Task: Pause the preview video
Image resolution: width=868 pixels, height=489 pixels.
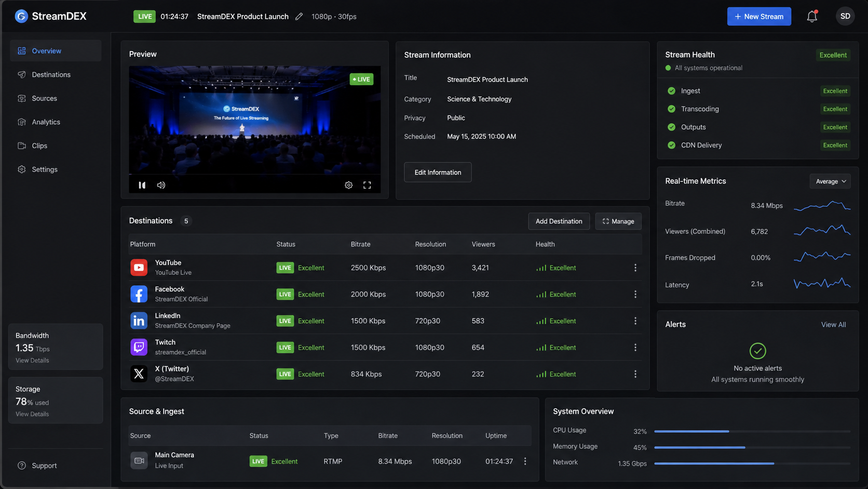Action: click(142, 185)
